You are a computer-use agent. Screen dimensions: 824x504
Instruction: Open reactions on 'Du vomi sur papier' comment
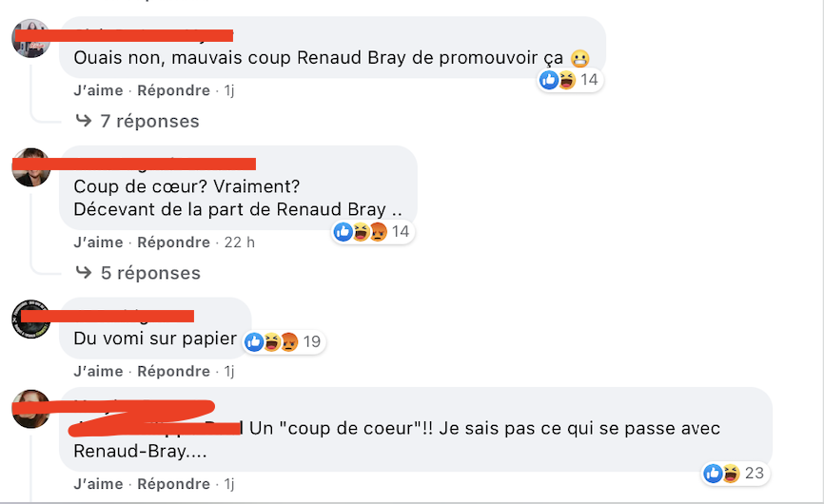(x=284, y=341)
